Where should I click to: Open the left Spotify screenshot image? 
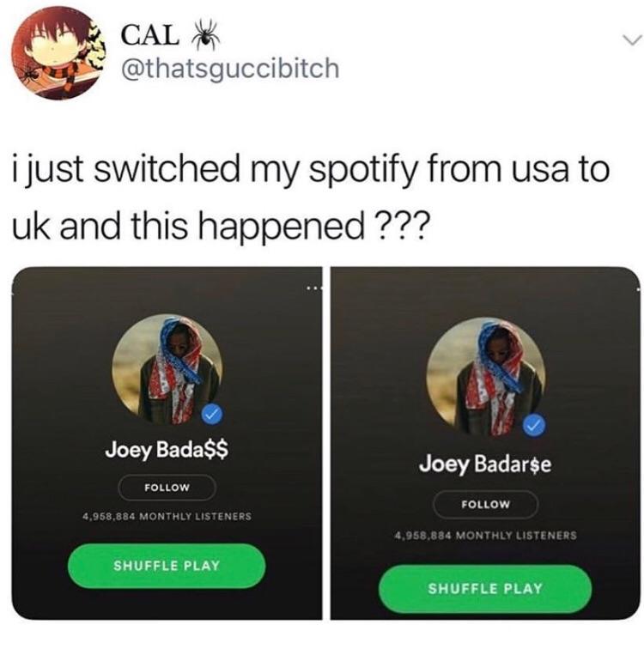[167, 443]
